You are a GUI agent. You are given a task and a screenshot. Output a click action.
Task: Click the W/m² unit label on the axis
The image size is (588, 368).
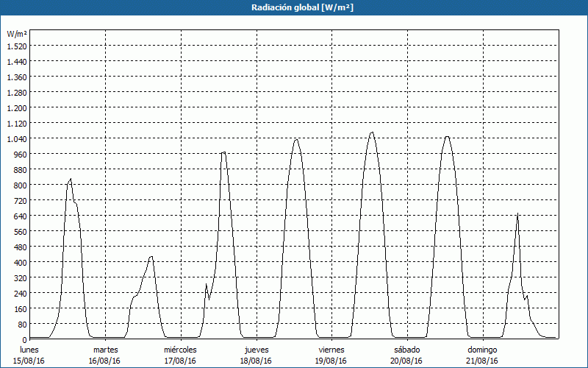coord(17,34)
